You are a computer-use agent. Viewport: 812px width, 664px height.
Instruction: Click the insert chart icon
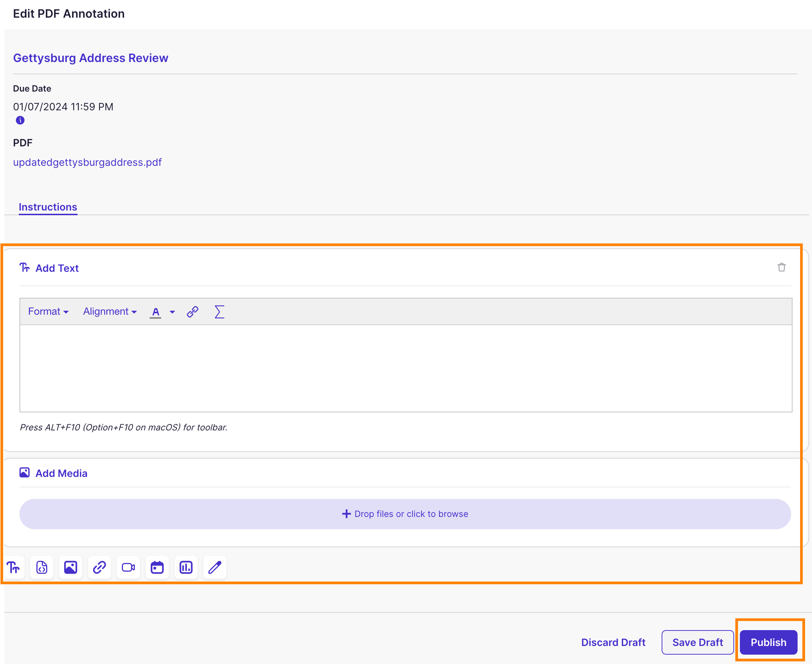coord(186,567)
